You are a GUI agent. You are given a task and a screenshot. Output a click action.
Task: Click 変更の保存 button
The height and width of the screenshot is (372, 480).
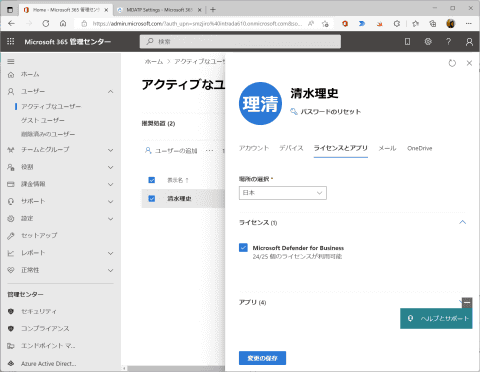point(262,358)
